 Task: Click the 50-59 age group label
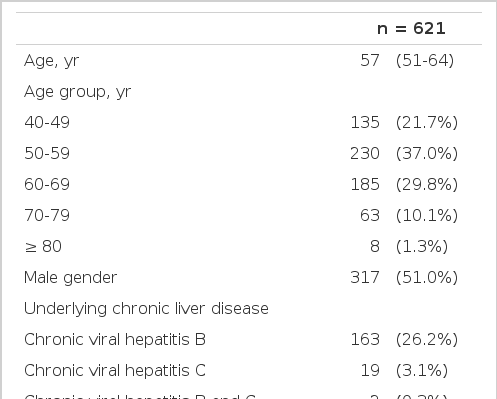[47, 153]
